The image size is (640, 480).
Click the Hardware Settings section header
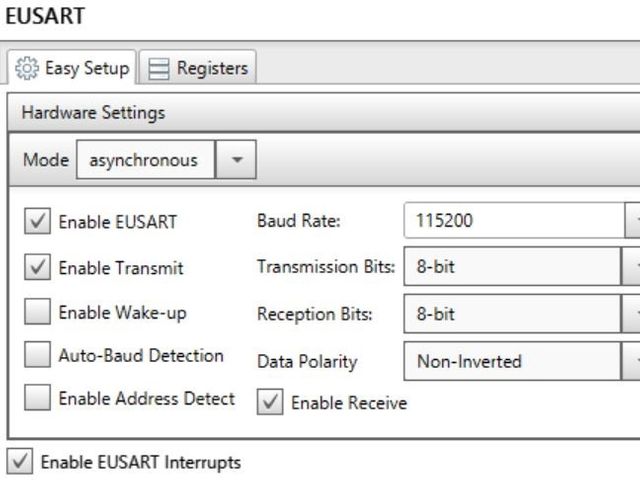[x=93, y=112]
